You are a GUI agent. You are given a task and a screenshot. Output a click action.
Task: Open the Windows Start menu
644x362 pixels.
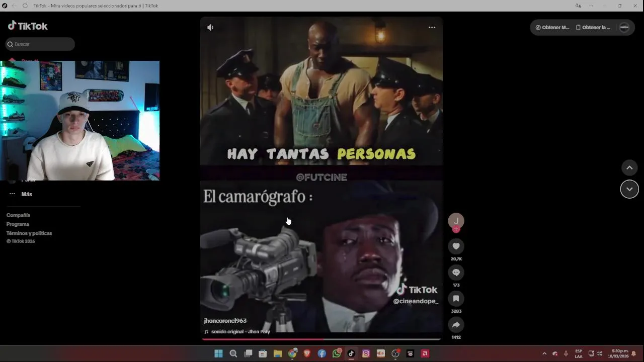click(x=218, y=354)
